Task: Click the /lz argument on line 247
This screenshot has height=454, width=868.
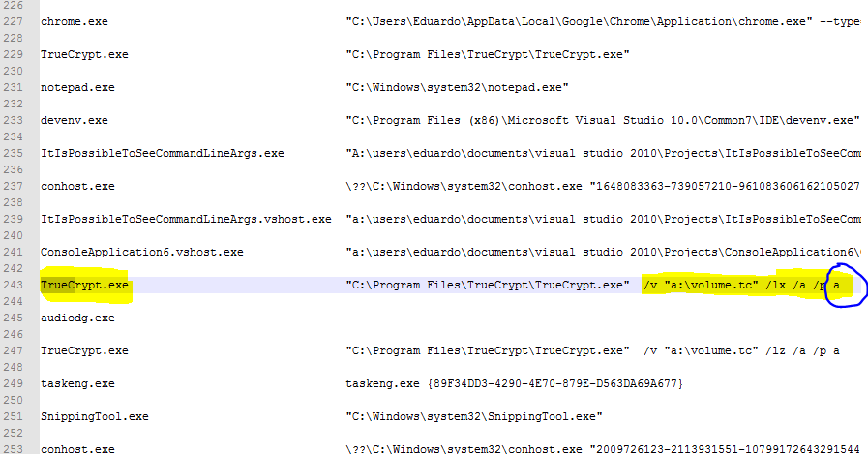Action: [x=775, y=351]
